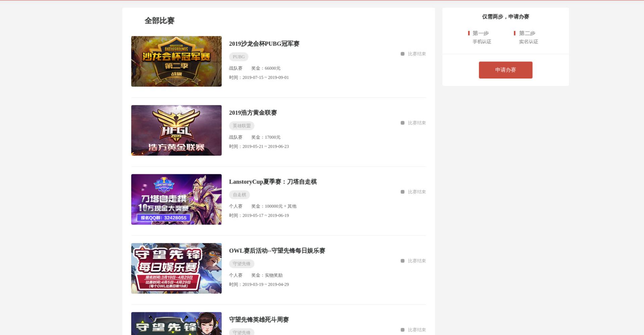Select the 自走棋 game tag
This screenshot has height=335, width=644.
[239, 195]
